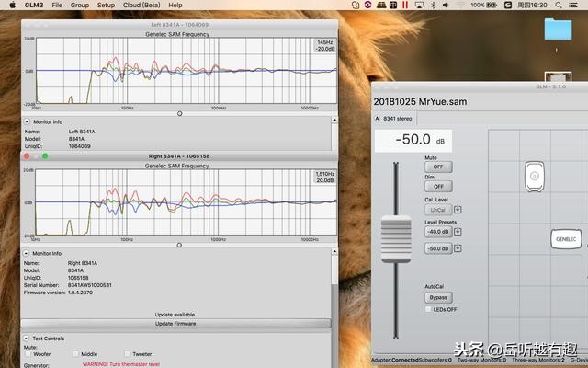The height and width of the screenshot is (368, 588).
Task: Store level icon beside -50.0 dB preset
Action: click(x=458, y=247)
